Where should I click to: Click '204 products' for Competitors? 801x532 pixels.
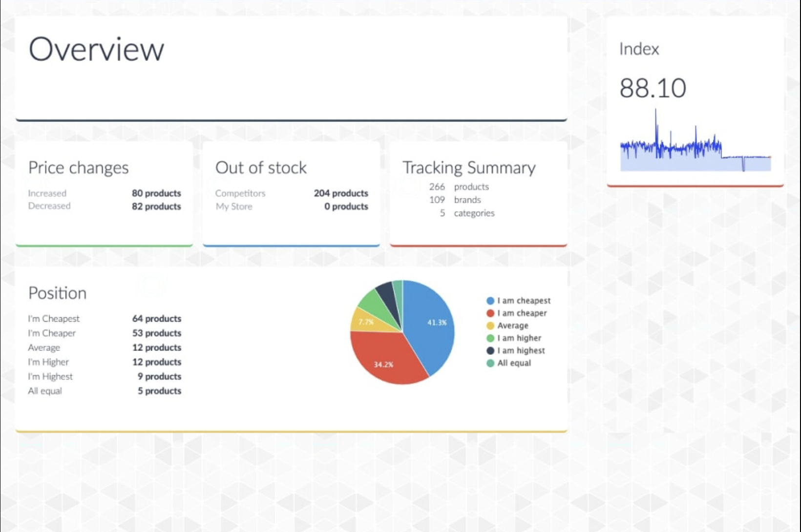pyautogui.click(x=341, y=193)
